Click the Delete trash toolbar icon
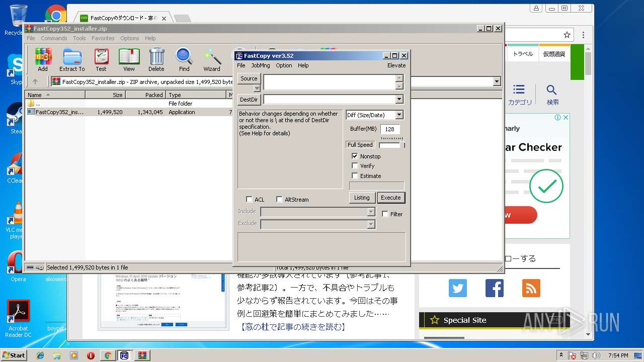The width and height of the screenshot is (644, 362). point(156,60)
